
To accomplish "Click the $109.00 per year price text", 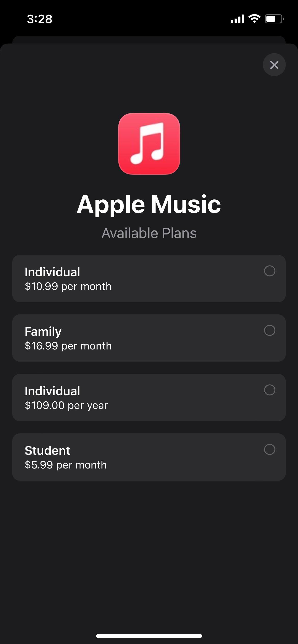I will (x=66, y=405).
